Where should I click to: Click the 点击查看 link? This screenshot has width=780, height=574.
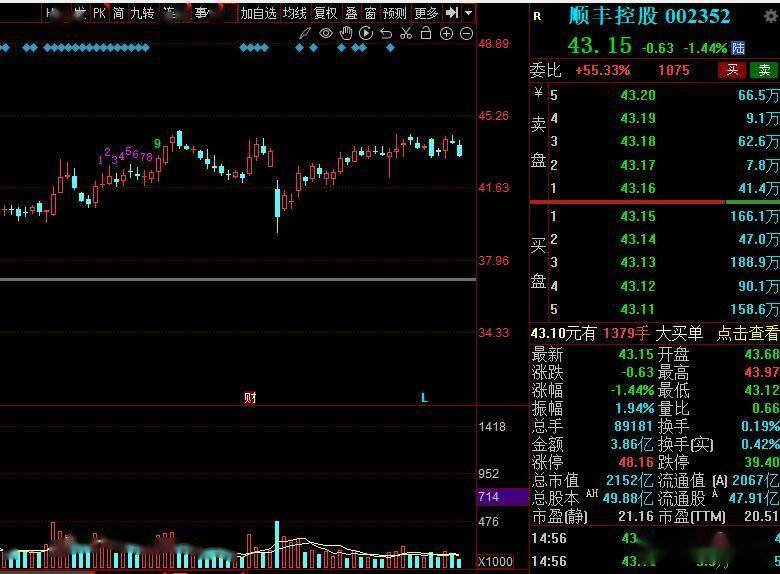[747, 333]
